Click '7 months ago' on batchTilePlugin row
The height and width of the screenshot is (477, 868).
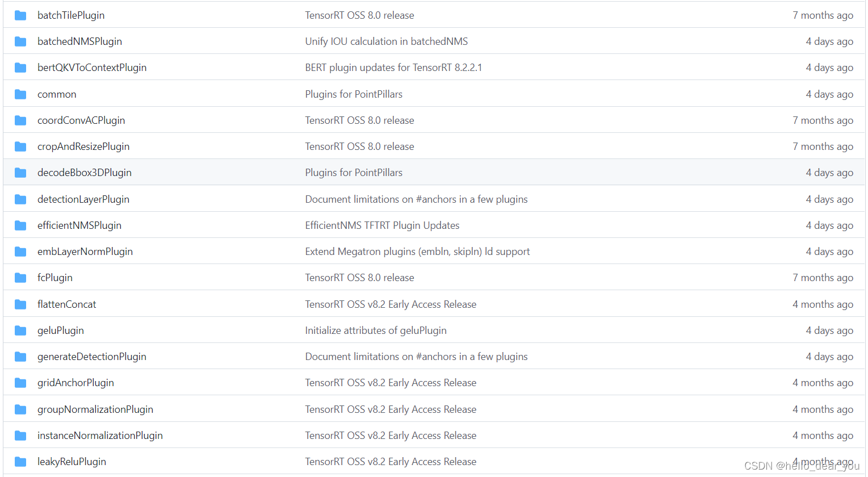[823, 15]
